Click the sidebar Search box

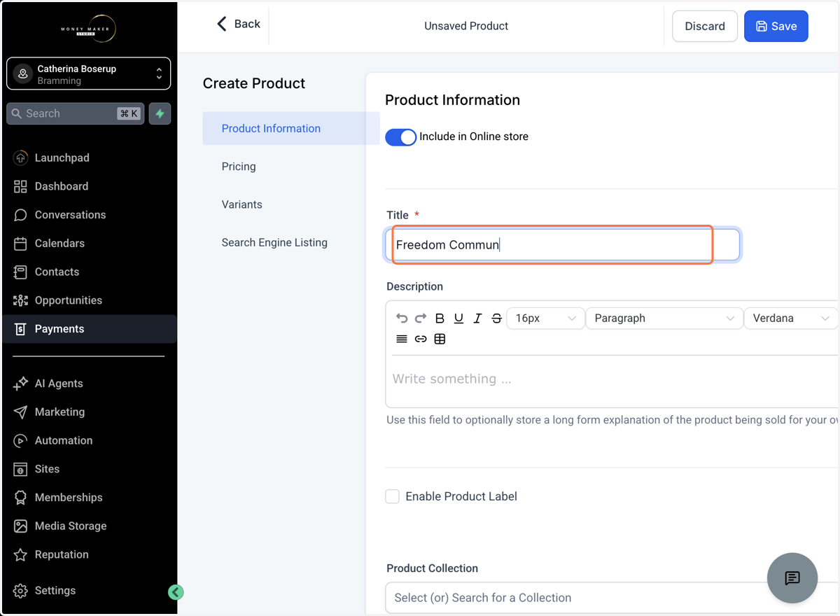pyautogui.click(x=76, y=113)
